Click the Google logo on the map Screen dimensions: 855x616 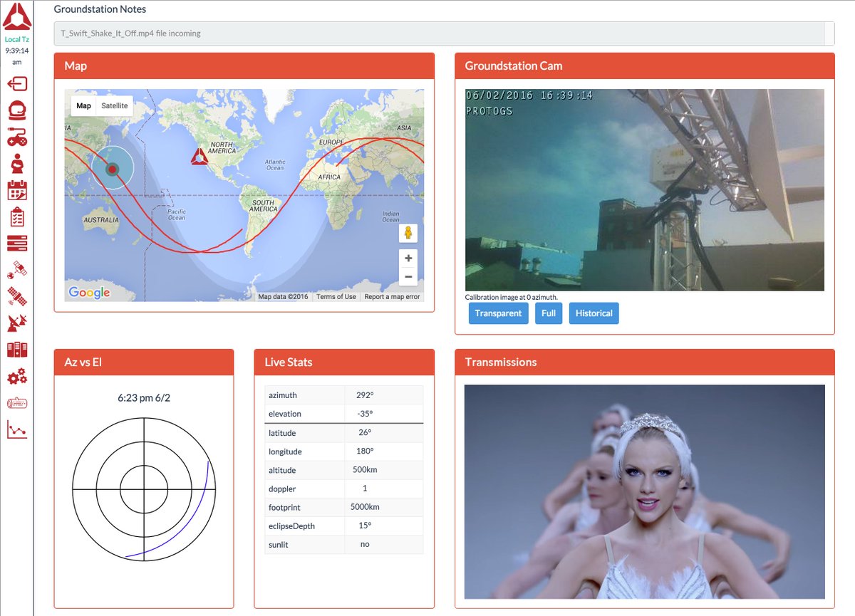click(x=89, y=292)
